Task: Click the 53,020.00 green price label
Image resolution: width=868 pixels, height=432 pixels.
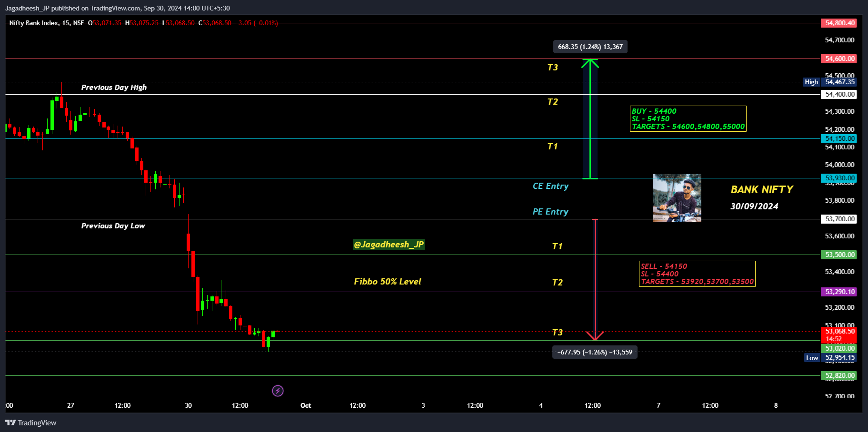Action: coord(839,348)
